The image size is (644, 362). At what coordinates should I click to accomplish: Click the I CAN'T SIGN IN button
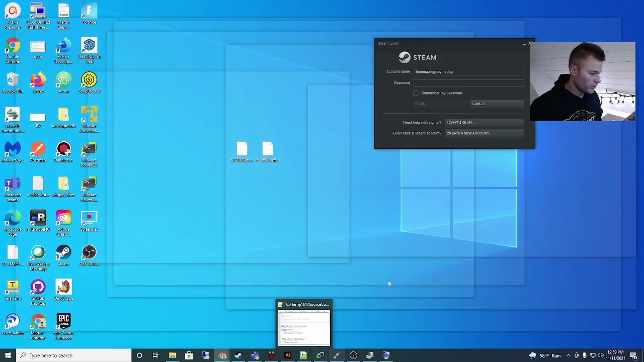pyautogui.click(x=484, y=122)
